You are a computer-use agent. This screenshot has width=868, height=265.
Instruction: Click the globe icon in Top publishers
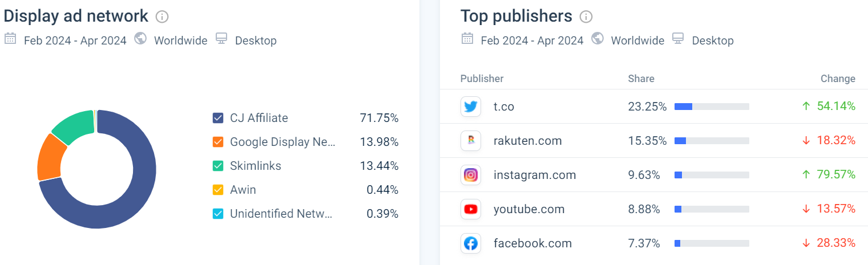pos(597,39)
